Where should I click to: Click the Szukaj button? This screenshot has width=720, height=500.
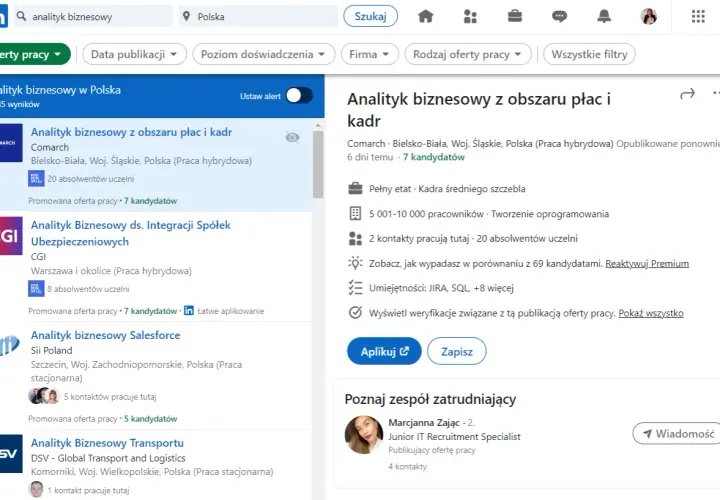tap(370, 16)
